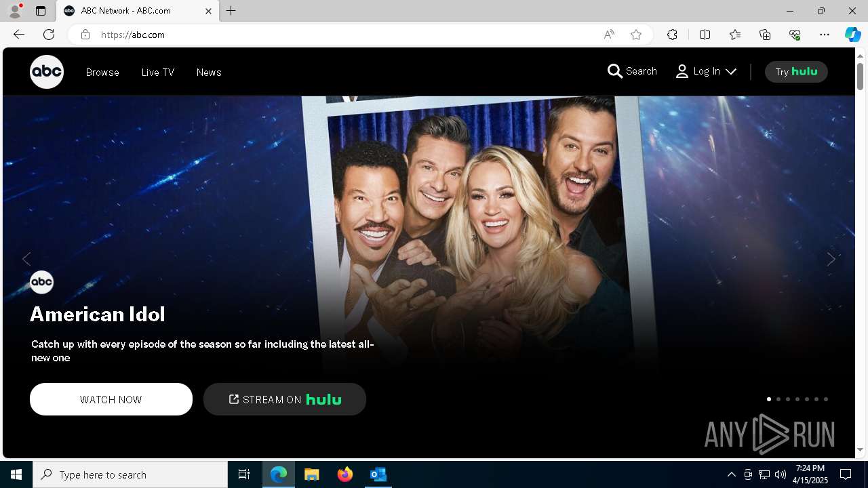
Task: Click the American Idol title
Action: coord(98,314)
